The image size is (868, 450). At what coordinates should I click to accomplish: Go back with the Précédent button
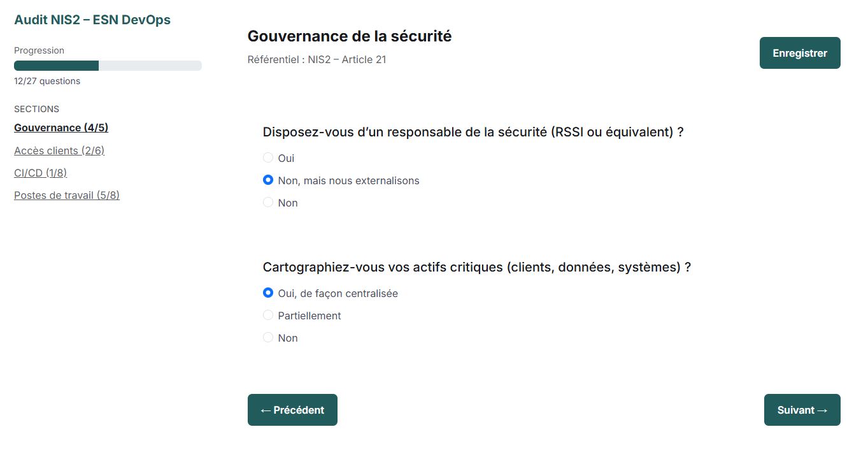[x=292, y=409]
